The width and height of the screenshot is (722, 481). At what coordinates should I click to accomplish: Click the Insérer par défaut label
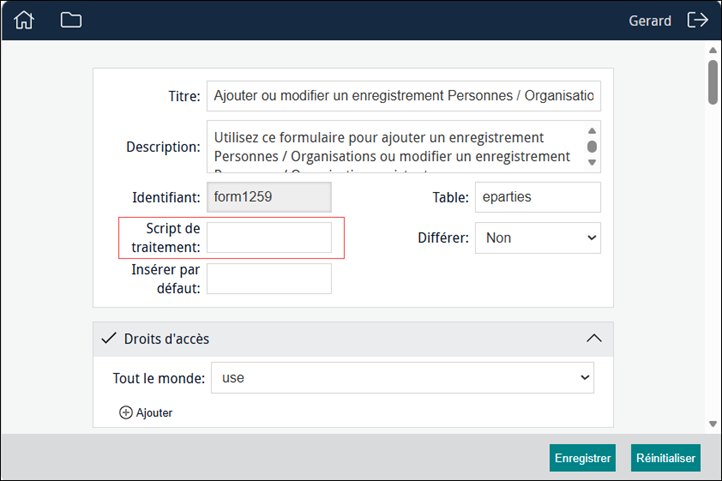(x=166, y=278)
